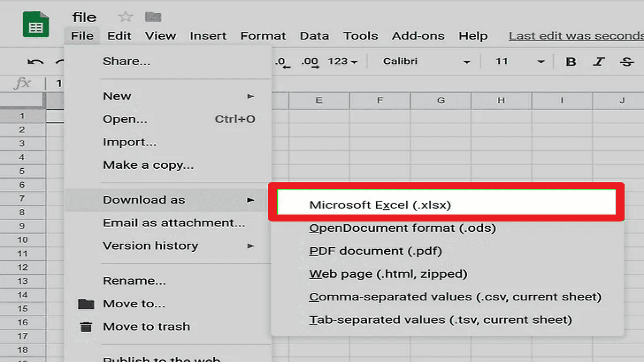Open the Data menu
Viewport: 644px width, 362px height.
pos(314,36)
